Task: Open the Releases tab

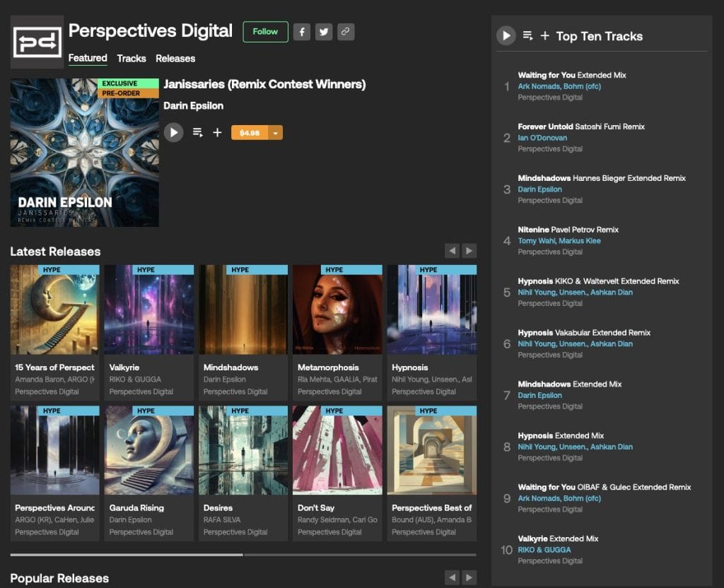Action: [x=175, y=59]
